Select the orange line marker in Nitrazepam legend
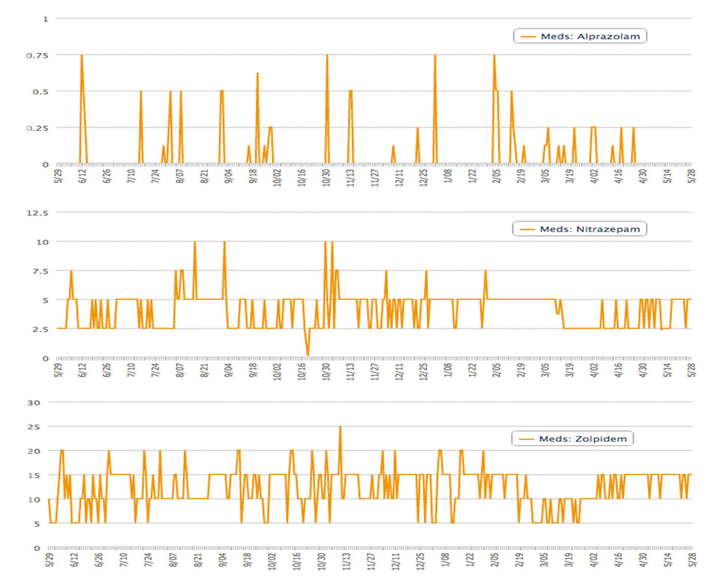 [527, 229]
